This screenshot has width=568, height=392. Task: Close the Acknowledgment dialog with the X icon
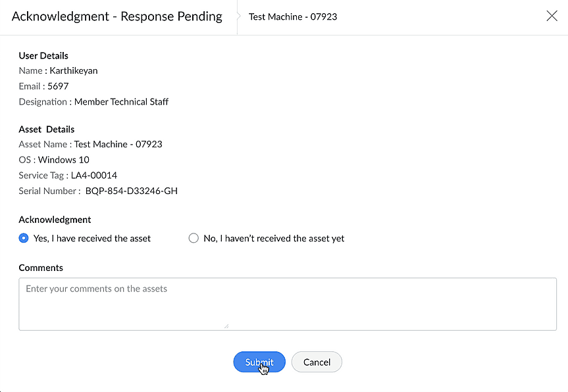552,16
